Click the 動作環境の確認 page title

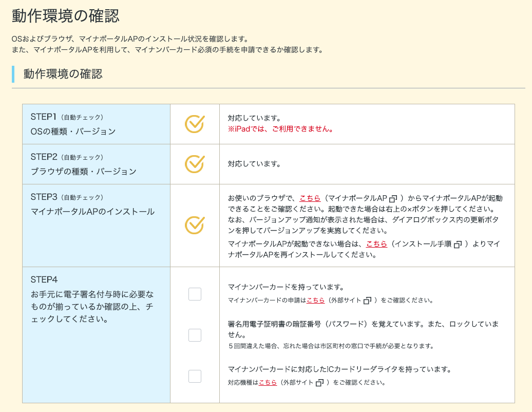(x=66, y=16)
